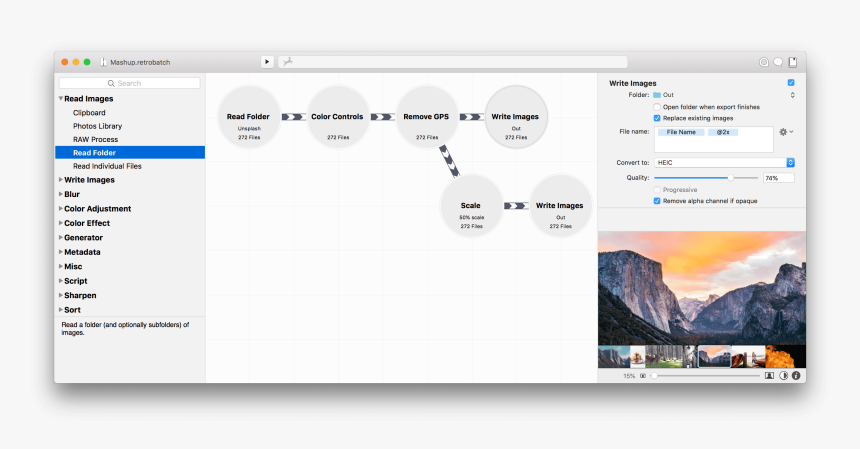This screenshot has height=449, width=860.
Task: Open the speech bubble toolbar icon
Action: (x=778, y=62)
